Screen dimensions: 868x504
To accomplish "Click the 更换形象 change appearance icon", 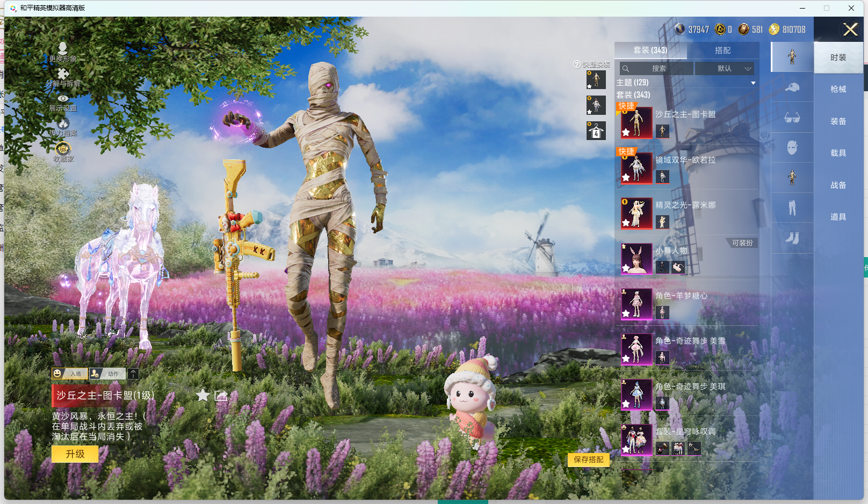I will click(63, 49).
